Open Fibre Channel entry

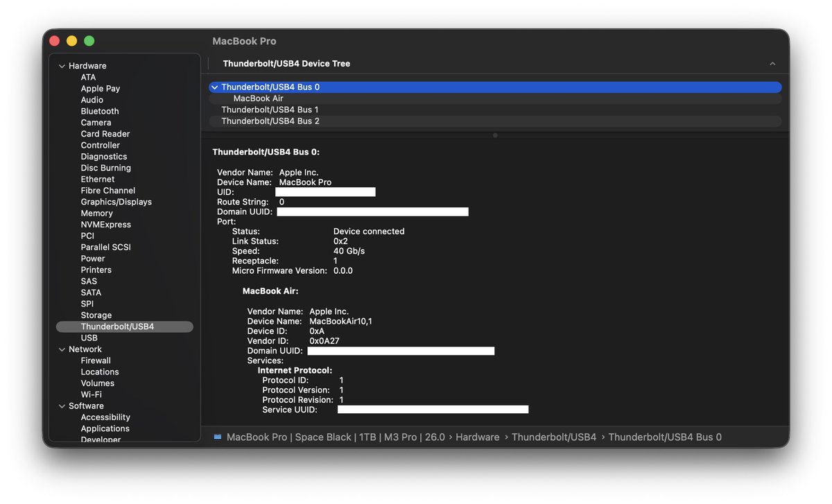108,191
